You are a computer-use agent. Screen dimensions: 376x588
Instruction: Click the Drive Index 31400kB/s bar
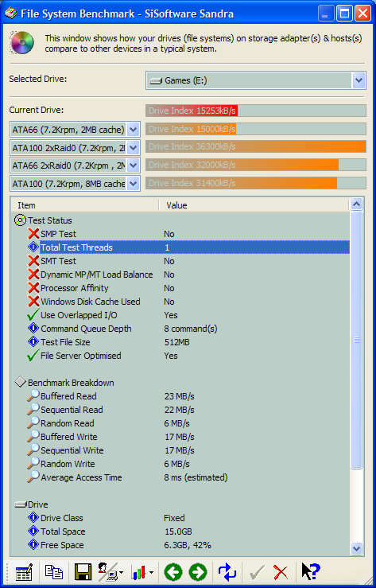[256, 183]
